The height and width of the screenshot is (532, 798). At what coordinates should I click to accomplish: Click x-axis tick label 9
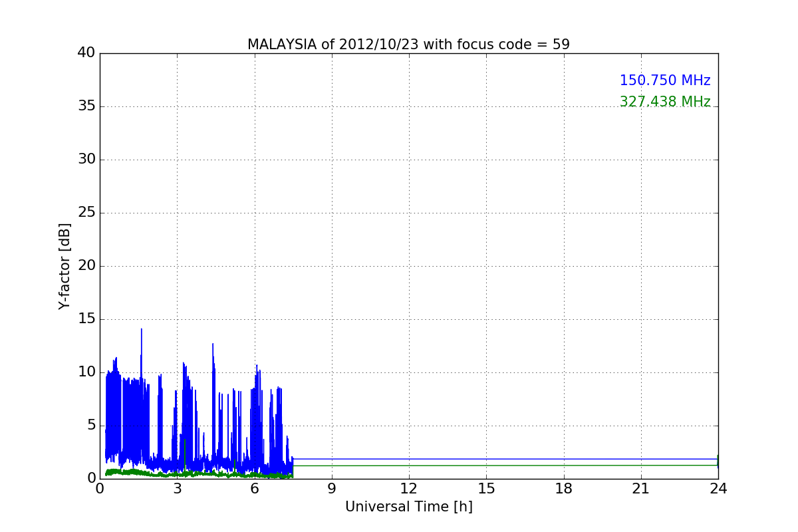click(x=332, y=489)
